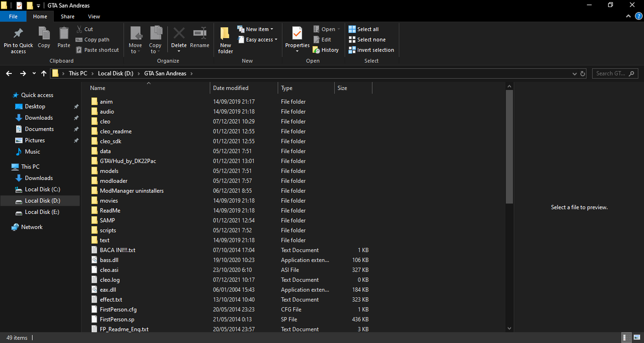Select the BACA INI!!!.txt file
The image size is (644, 343).
point(117,250)
